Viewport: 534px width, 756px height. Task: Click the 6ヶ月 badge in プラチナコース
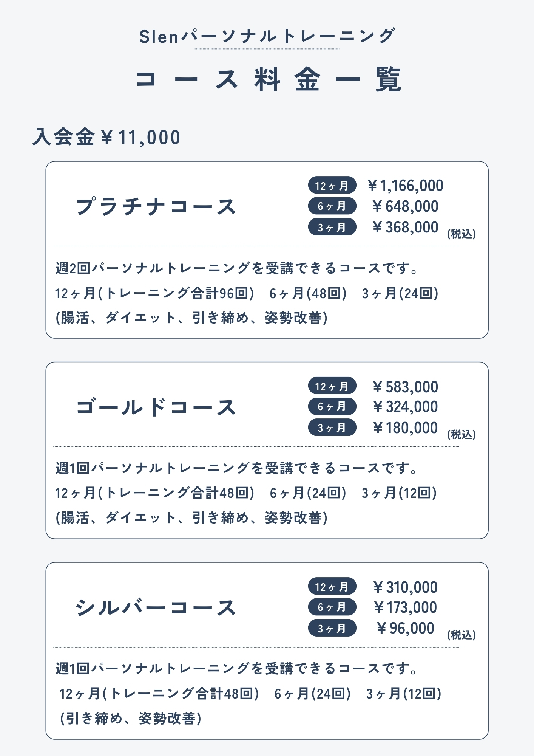coord(332,206)
